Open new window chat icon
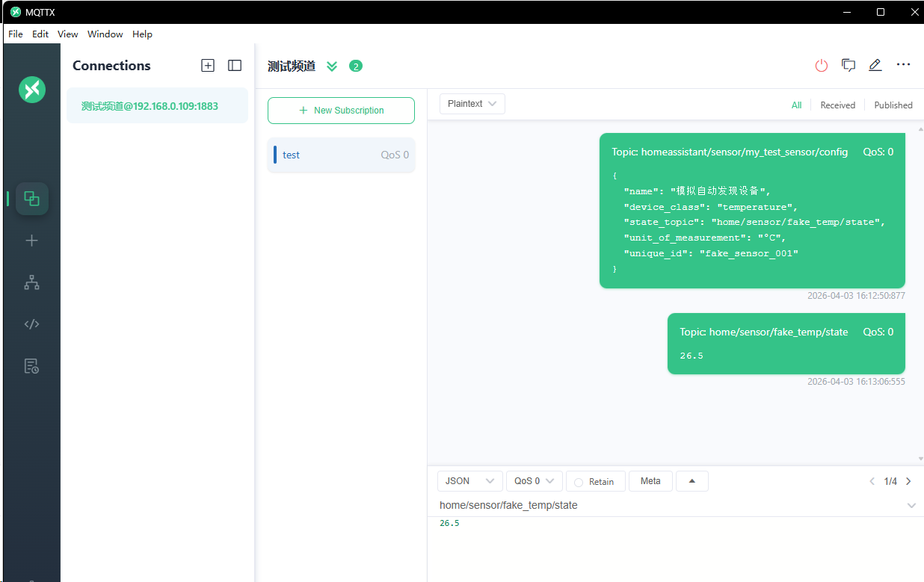The image size is (924, 582). (848, 66)
